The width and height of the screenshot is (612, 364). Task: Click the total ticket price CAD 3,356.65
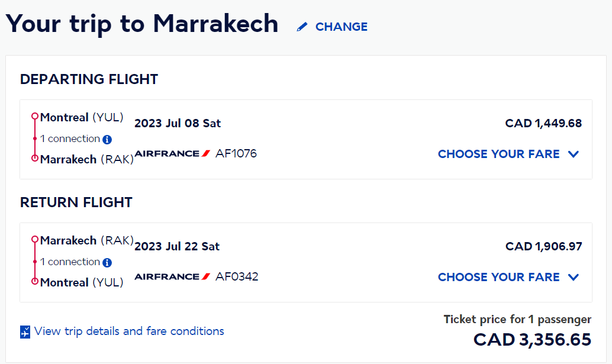(x=532, y=340)
